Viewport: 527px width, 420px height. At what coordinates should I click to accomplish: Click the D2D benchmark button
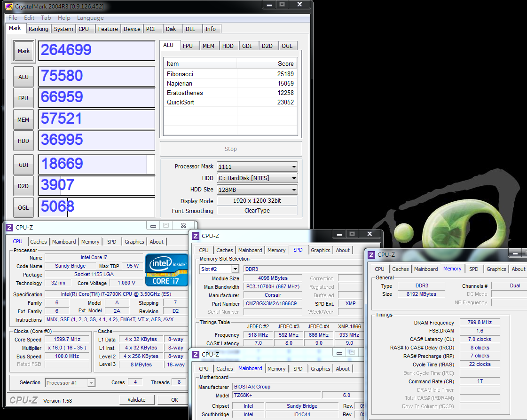(x=24, y=186)
